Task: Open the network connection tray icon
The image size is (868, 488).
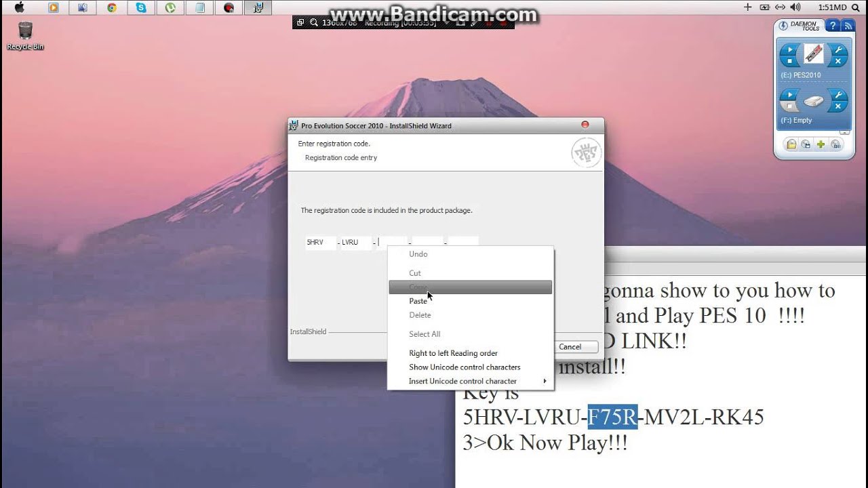Action: point(778,7)
